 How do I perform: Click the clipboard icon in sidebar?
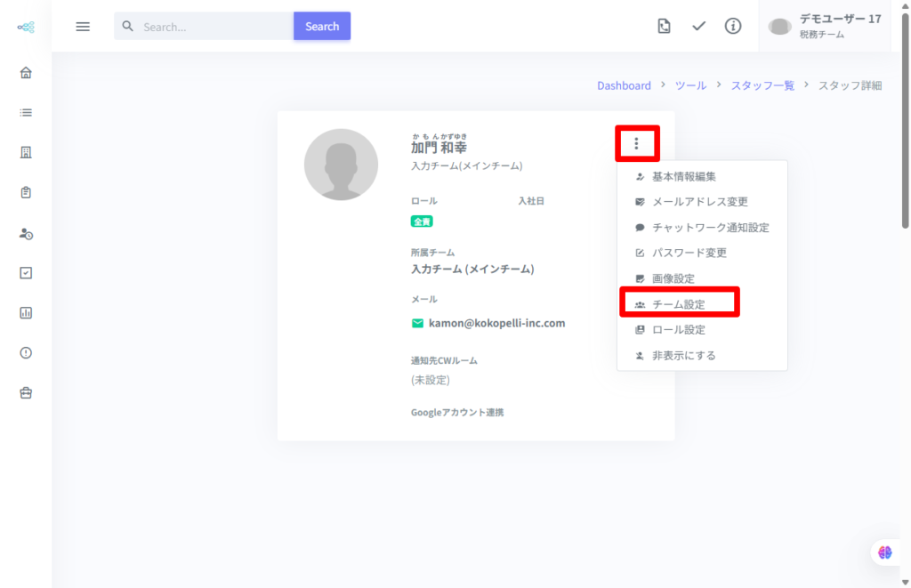coord(26,192)
